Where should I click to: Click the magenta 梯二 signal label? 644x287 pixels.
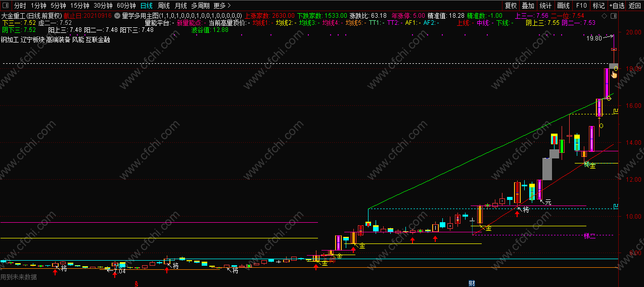[589, 236]
